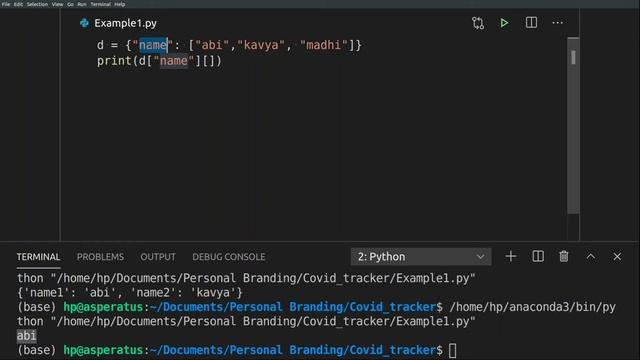This screenshot has width=640, height=360.
Task: Maximize the panel with the up chevron
Action: [591, 256]
